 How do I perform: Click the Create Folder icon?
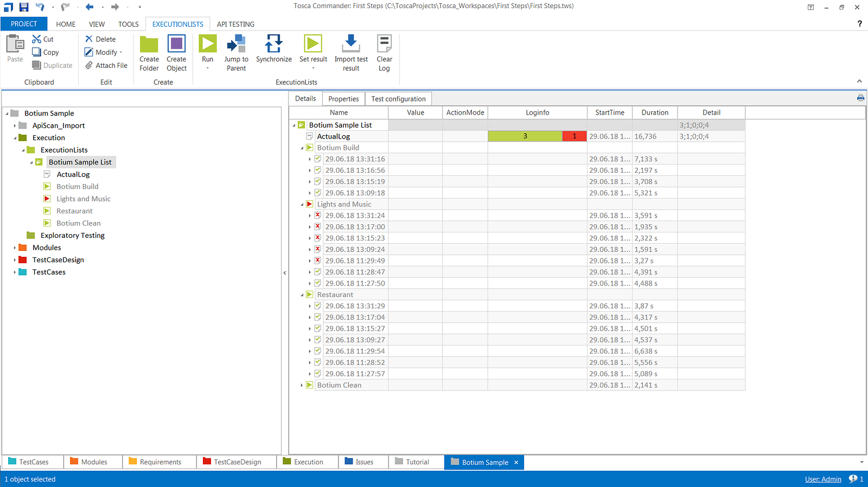tap(149, 44)
